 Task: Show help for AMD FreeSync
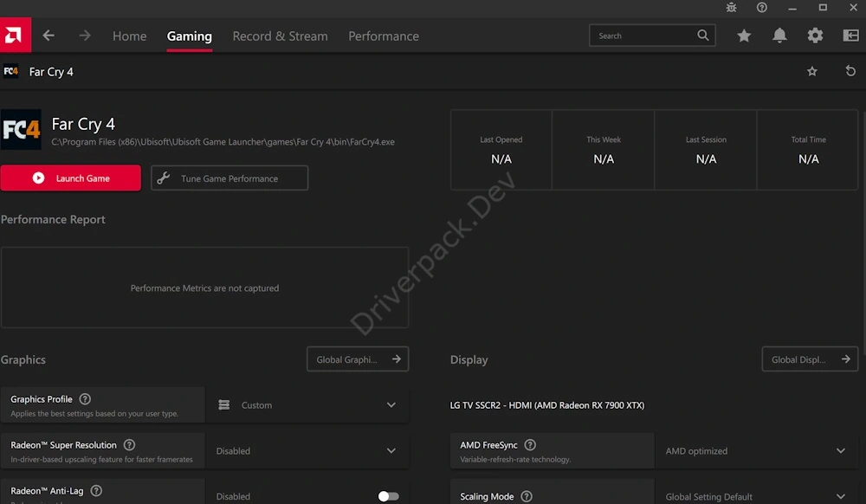pyautogui.click(x=530, y=445)
